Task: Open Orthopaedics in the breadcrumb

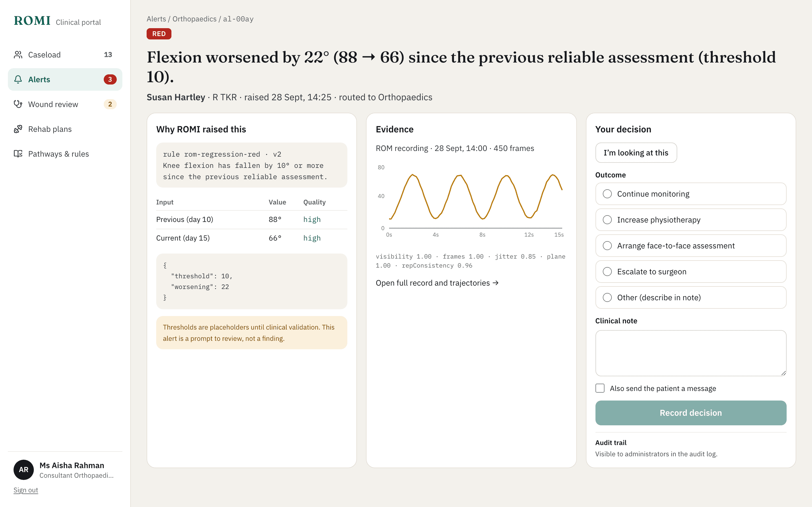Action: tap(194, 19)
